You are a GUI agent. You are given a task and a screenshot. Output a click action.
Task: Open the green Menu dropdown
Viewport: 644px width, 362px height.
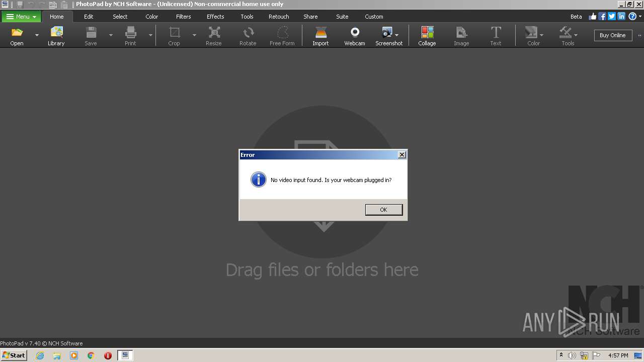point(21,17)
